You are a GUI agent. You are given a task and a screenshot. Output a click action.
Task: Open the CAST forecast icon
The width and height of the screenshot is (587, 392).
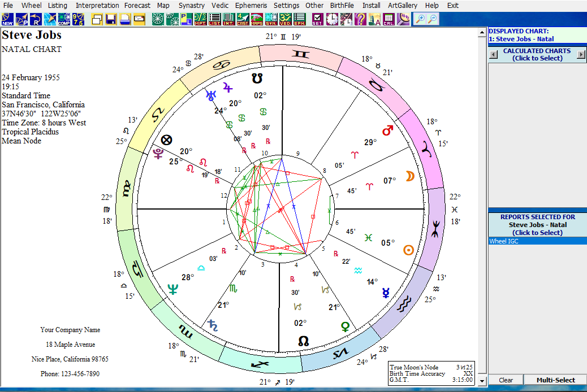(243, 19)
